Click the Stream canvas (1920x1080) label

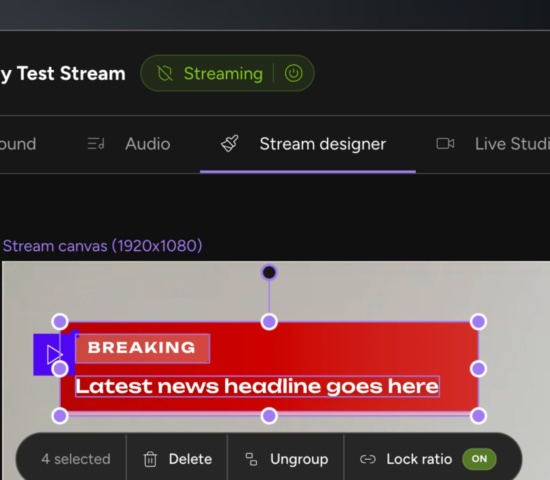pyautogui.click(x=102, y=246)
